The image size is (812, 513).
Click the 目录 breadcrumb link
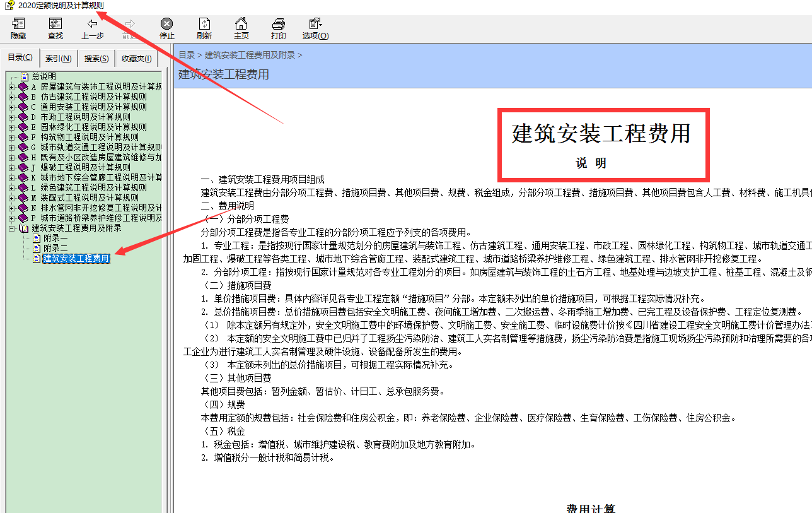click(187, 56)
